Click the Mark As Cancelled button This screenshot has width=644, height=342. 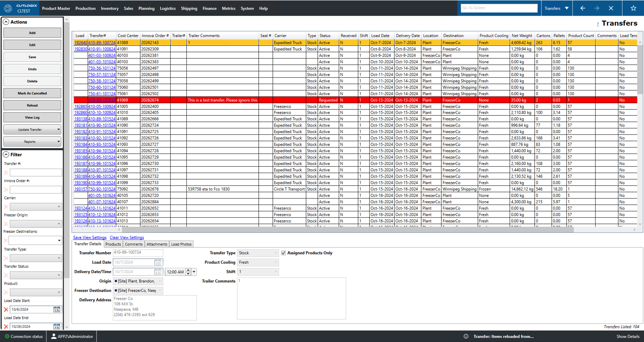tap(32, 93)
